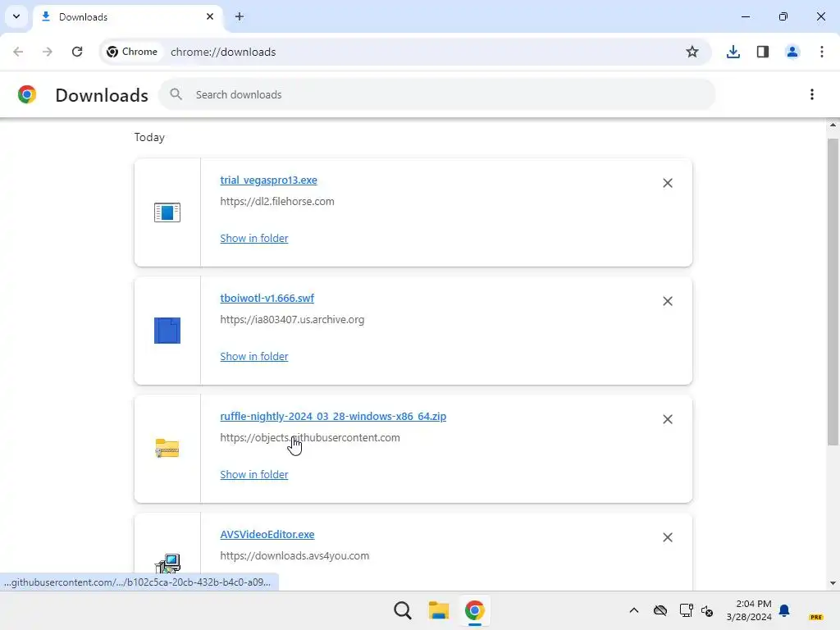Open a new tab with plus button
This screenshot has height=630, width=840.
click(x=240, y=16)
